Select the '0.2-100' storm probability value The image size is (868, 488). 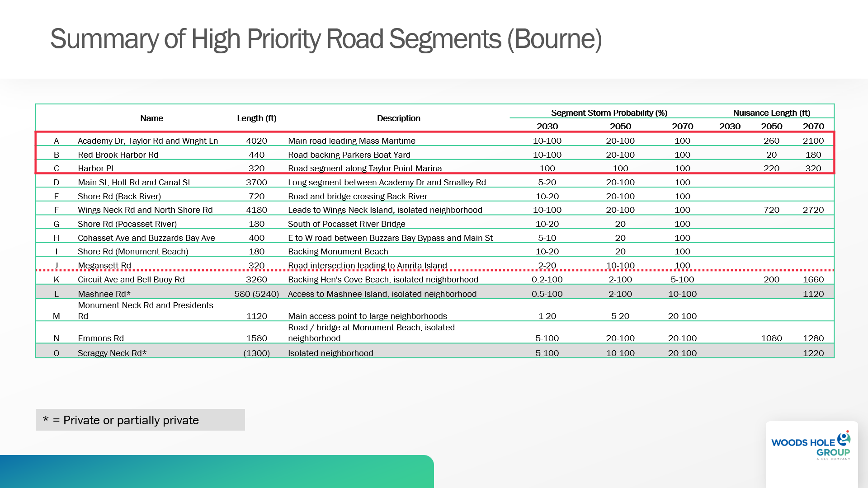pyautogui.click(x=547, y=280)
